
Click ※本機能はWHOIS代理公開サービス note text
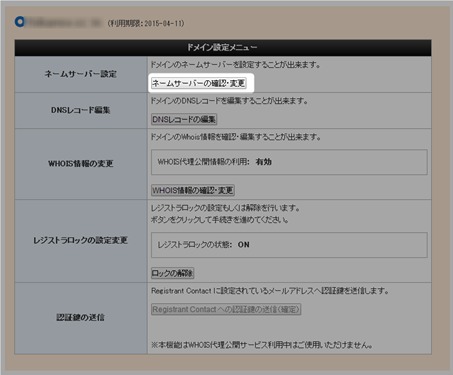[262, 345]
